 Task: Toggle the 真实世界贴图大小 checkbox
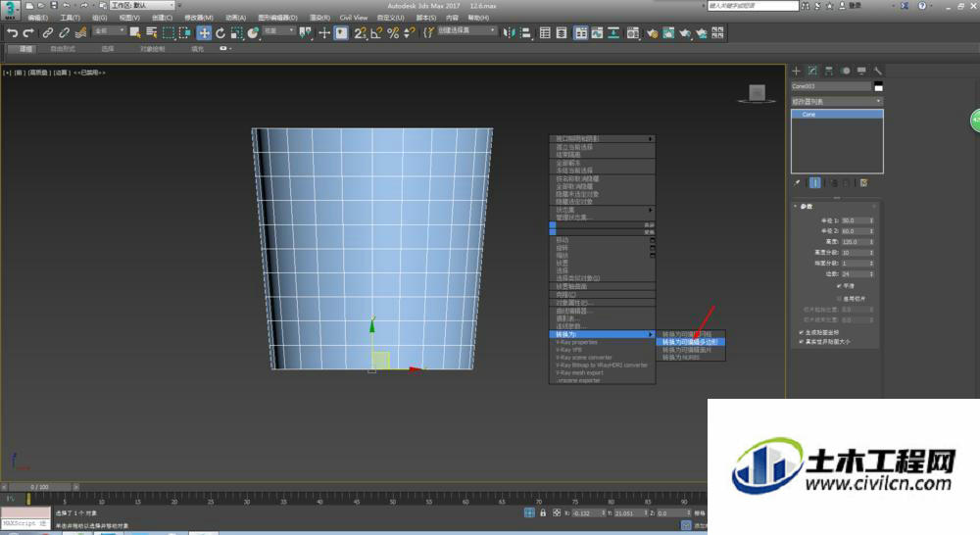pos(802,342)
